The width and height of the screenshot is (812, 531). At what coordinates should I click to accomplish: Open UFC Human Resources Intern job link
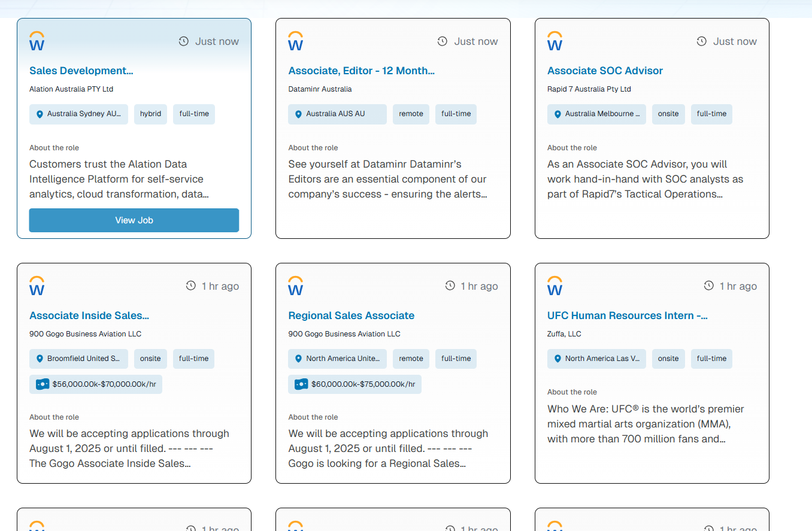pyautogui.click(x=628, y=315)
